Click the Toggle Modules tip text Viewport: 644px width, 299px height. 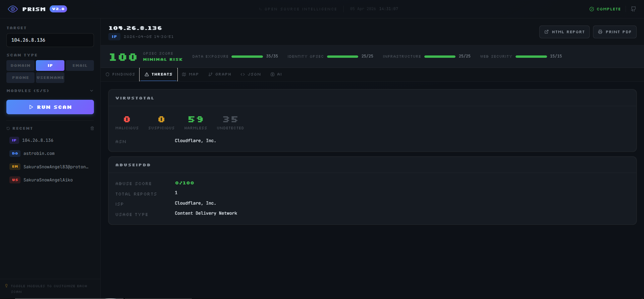pyautogui.click(x=49, y=289)
